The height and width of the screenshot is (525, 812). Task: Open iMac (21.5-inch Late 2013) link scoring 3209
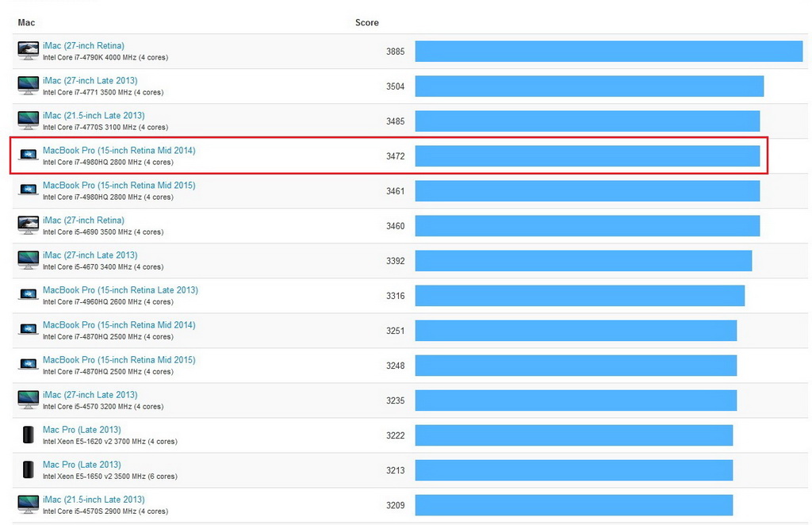pos(94,499)
